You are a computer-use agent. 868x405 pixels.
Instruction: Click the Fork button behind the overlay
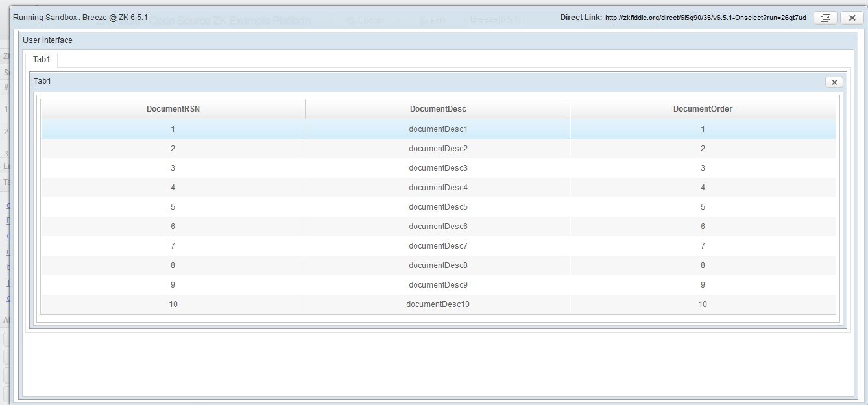pyautogui.click(x=433, y=20)
